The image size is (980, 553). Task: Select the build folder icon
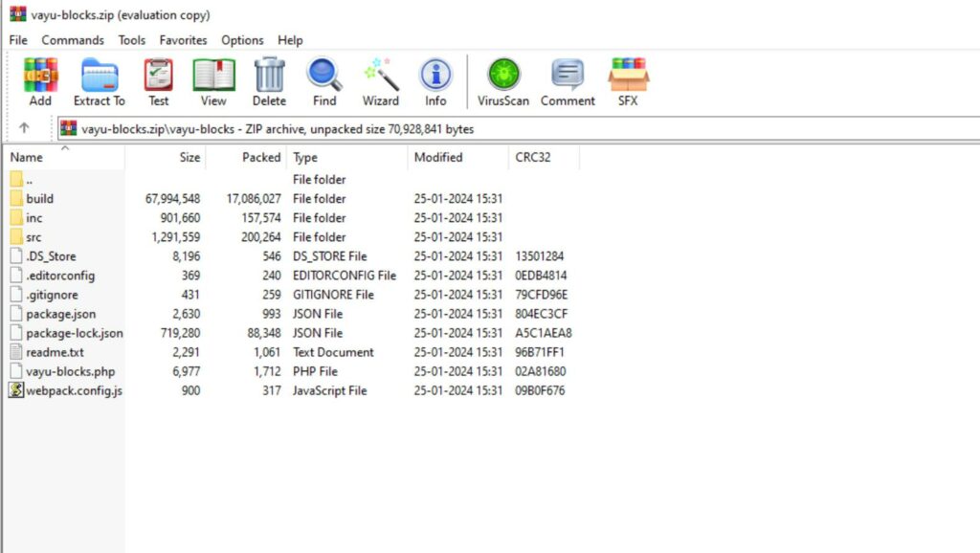coord(16,199)
